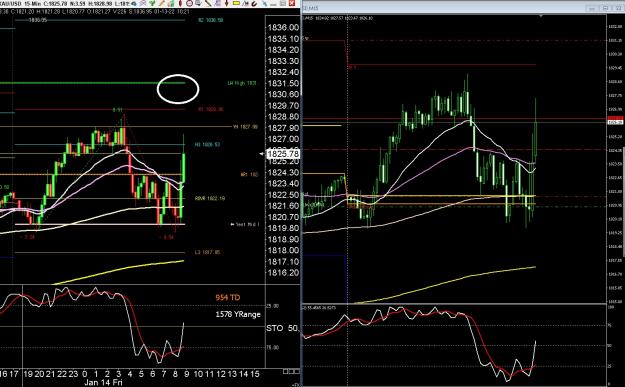Click the 1827.00 price axis label
The image size is (625, 387).
(283, 139)
